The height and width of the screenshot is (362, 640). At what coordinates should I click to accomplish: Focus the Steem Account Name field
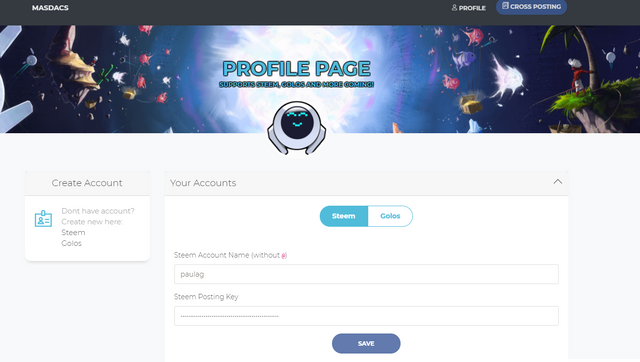click(x=366, y=274)
